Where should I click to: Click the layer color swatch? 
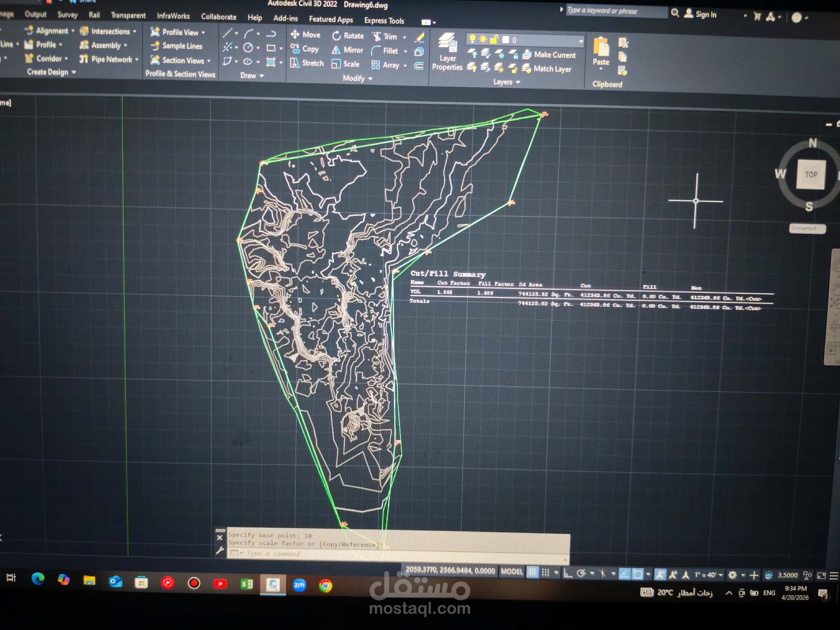[506, 40]
